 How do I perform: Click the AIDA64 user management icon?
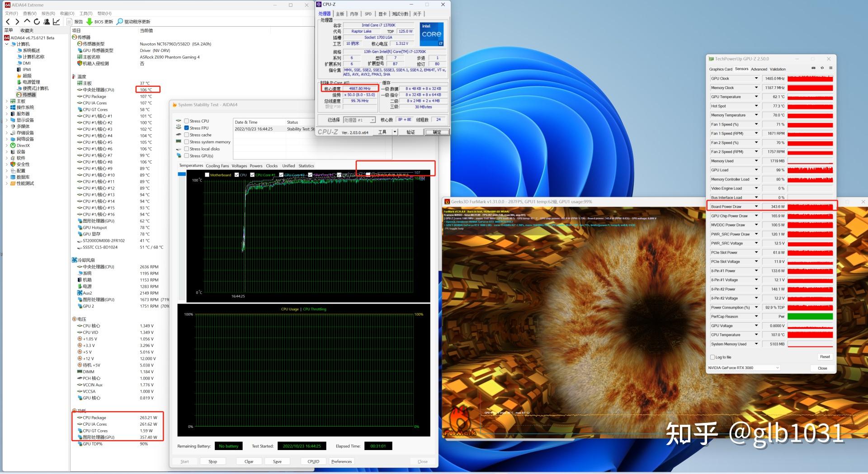coord(47,22)
